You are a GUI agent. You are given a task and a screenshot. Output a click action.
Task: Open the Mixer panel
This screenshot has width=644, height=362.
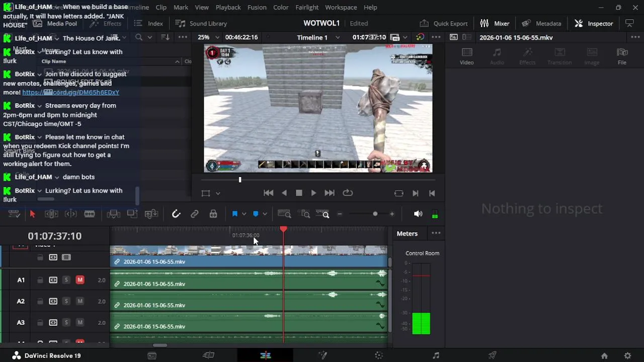pos(495,23)
